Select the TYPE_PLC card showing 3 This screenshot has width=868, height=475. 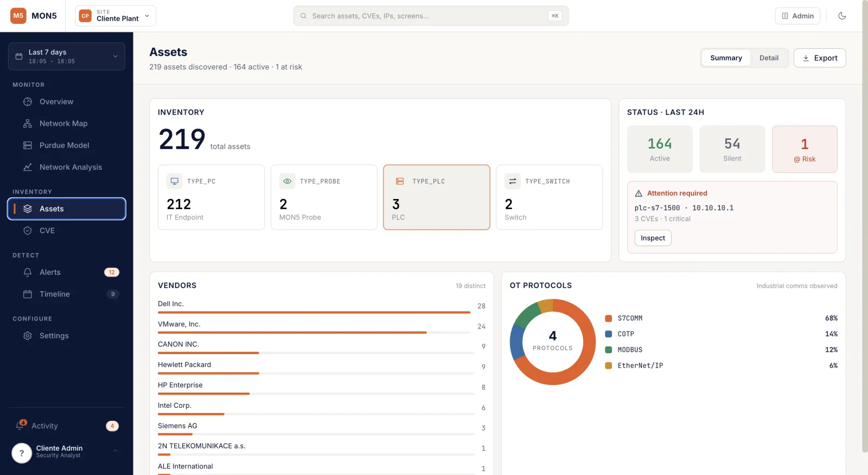(437, 197)
